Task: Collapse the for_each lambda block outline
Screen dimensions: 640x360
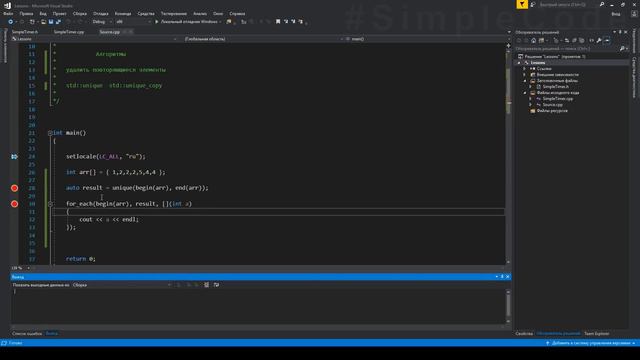Action: click(x=50, y=204)
